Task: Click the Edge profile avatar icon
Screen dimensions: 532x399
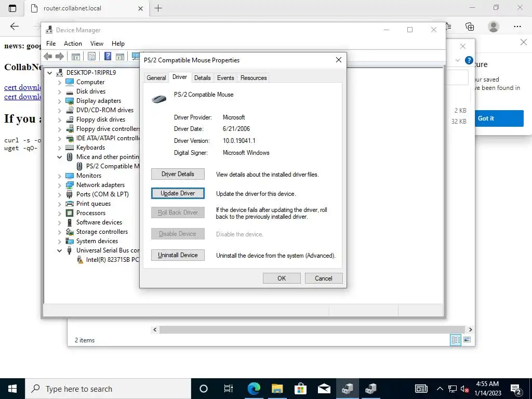Action: coord(494,26)
